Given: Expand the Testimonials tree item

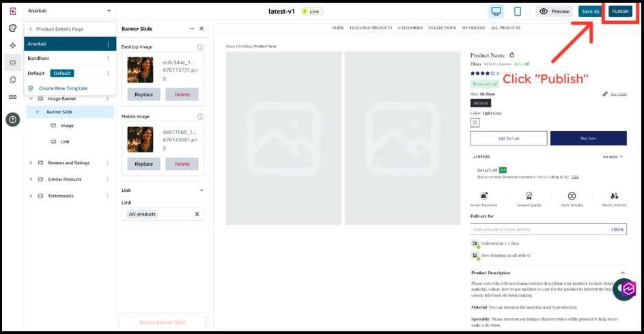Looking at the screenshot, I should tap(31, 196).
